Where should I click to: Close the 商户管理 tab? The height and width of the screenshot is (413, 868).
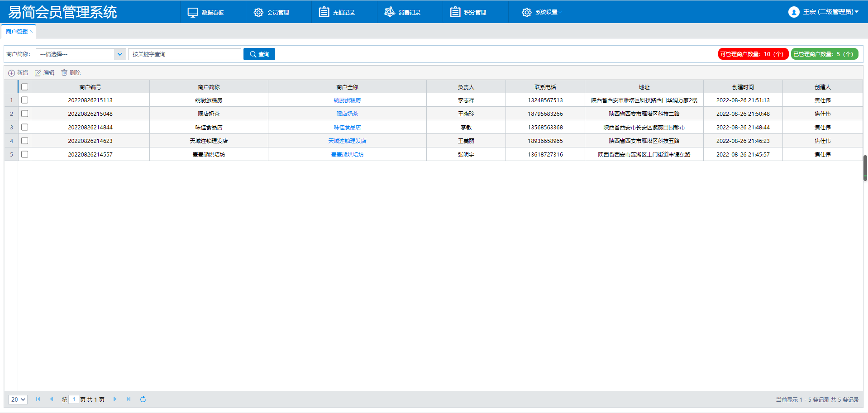pos(31,31)
